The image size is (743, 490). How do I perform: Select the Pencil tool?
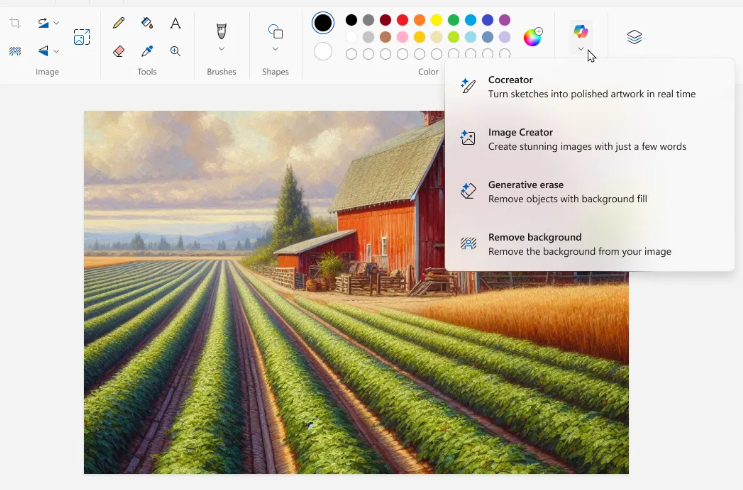[x=119, y=23]
